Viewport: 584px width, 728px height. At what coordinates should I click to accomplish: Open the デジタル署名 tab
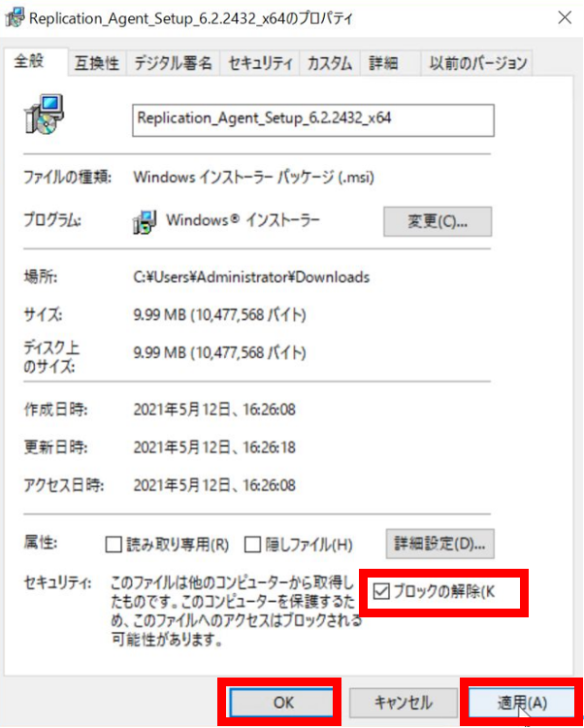[x=173, y=63]
